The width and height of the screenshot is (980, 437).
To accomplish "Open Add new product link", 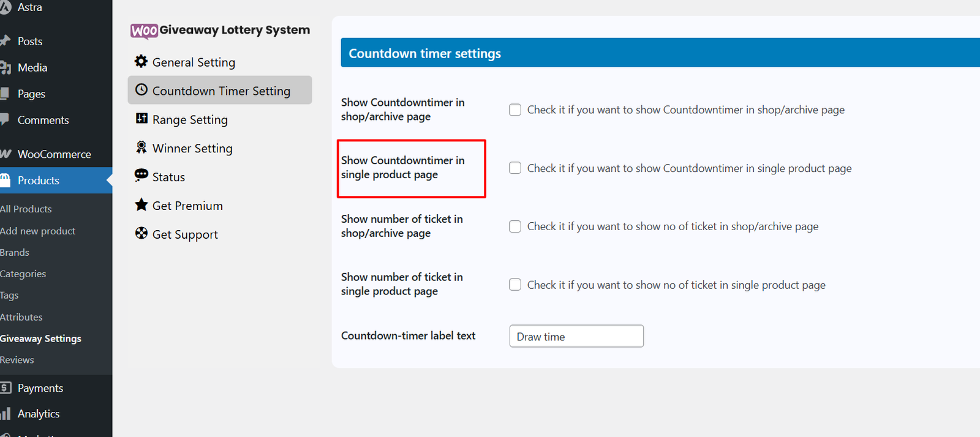I will tap(38, 231).
